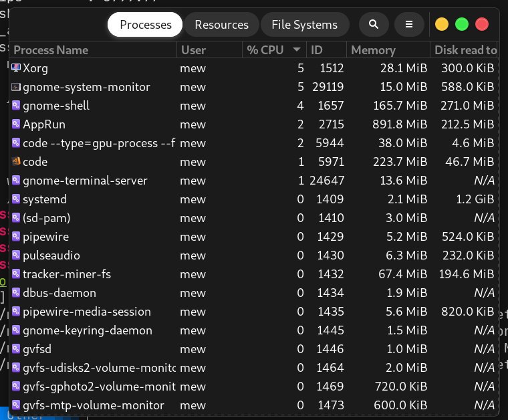Click the pulseaudio process icon

click(16, 255)
